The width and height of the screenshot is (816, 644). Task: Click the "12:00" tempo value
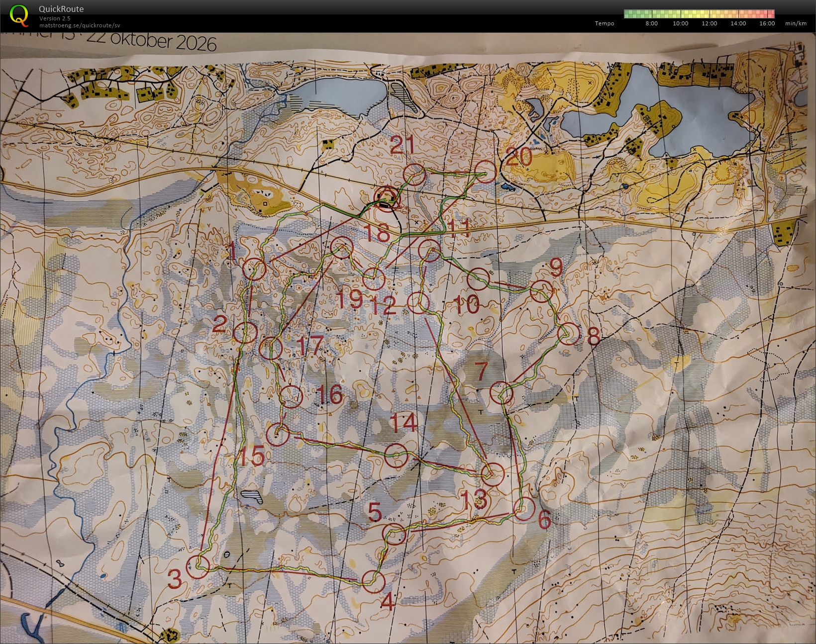tap(709, 23)
